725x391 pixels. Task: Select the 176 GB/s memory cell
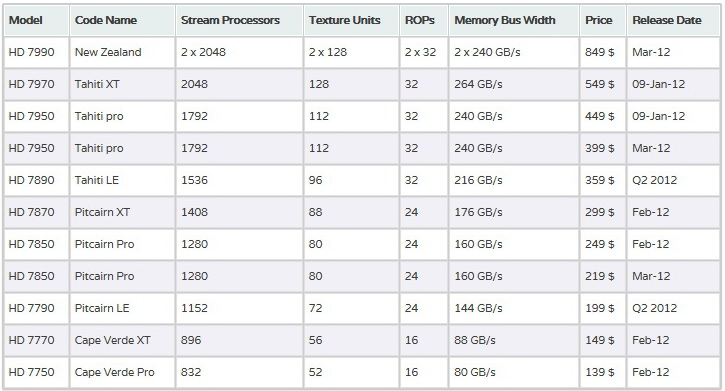(x=514, y=212)
